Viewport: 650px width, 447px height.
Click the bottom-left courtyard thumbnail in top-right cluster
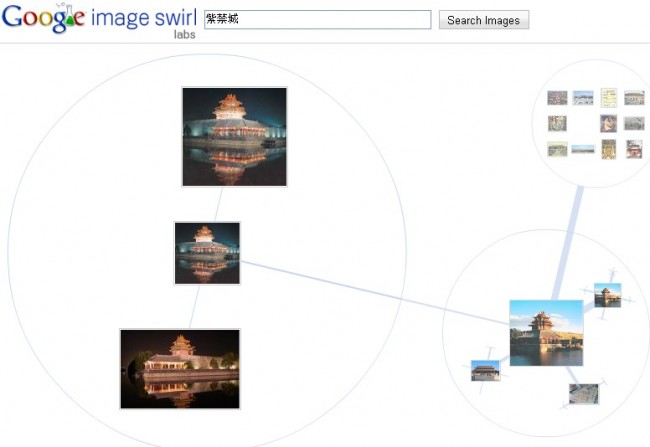pos(557,149)
